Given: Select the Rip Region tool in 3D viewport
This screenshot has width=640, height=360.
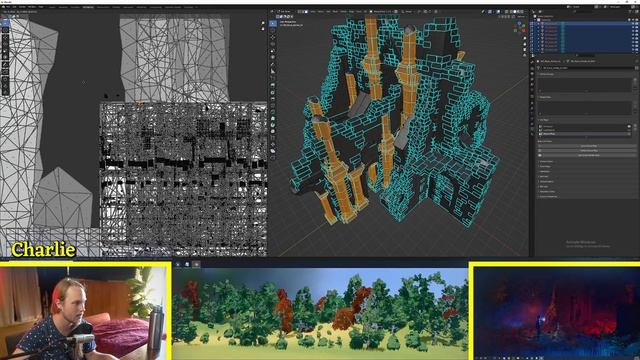Looking at the screenshot, I should tap(273, 157).
